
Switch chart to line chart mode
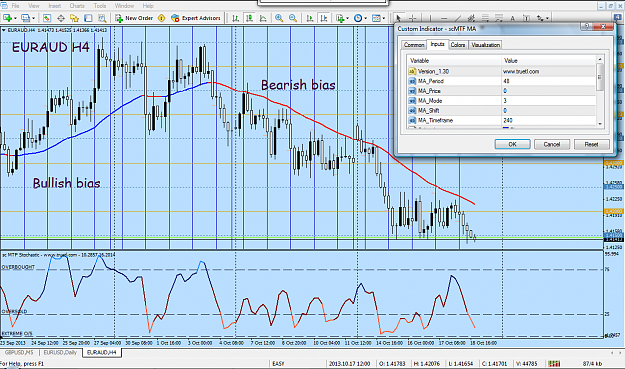(x=263, y=18)
